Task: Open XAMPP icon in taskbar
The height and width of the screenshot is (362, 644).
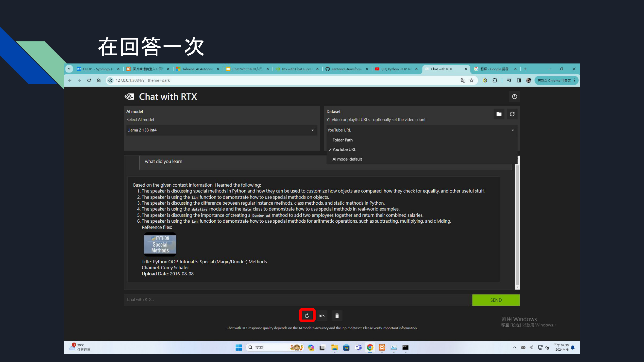Action: (382, 347)
